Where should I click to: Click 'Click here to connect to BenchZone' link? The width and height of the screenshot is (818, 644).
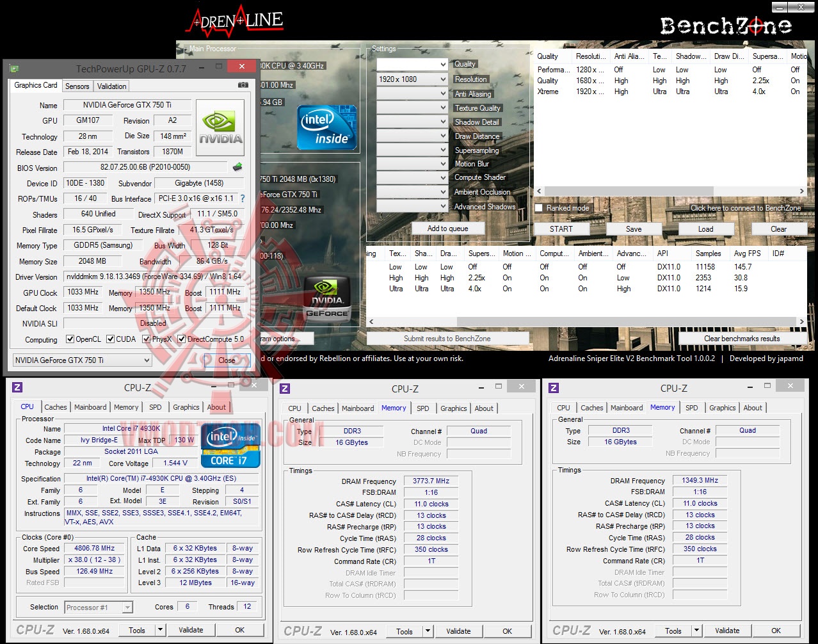coord(746,208)
